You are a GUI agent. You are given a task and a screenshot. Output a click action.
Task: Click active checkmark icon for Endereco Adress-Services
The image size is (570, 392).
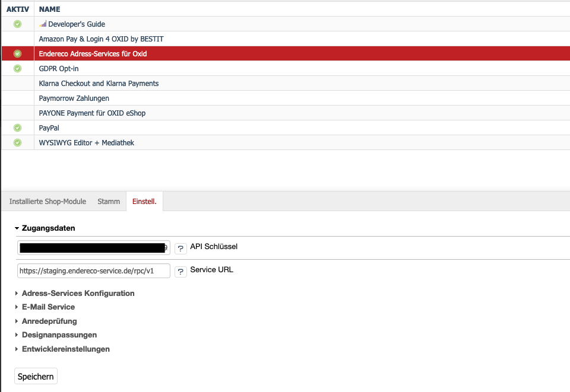(x=17, y=54)
